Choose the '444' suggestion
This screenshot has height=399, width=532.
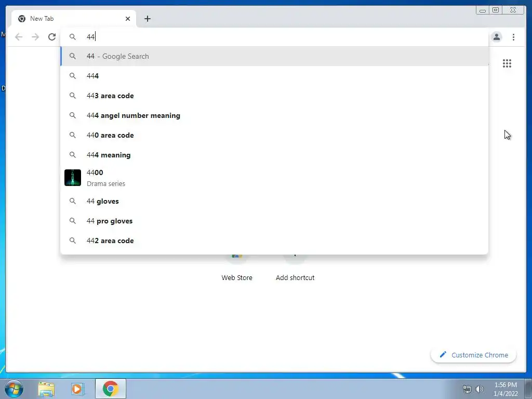(x=274, y=76)
